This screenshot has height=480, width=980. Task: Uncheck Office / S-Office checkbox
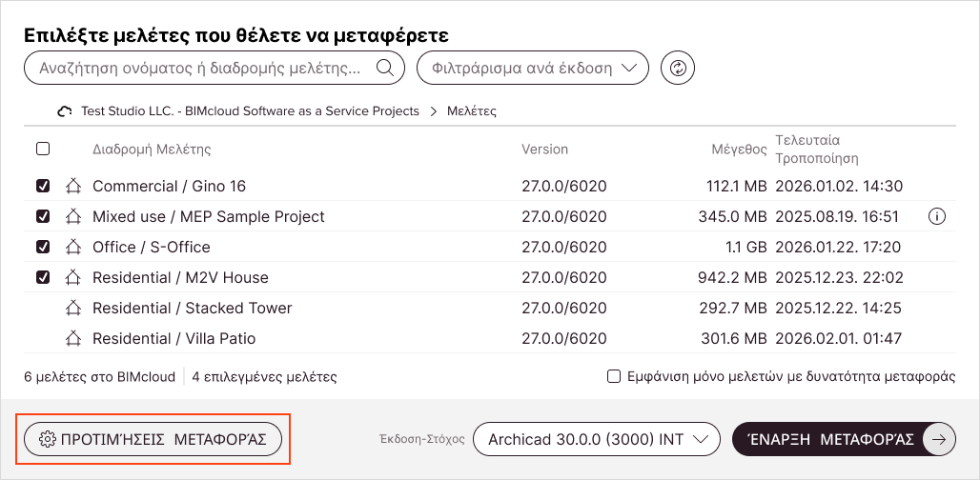pos(43,248)
